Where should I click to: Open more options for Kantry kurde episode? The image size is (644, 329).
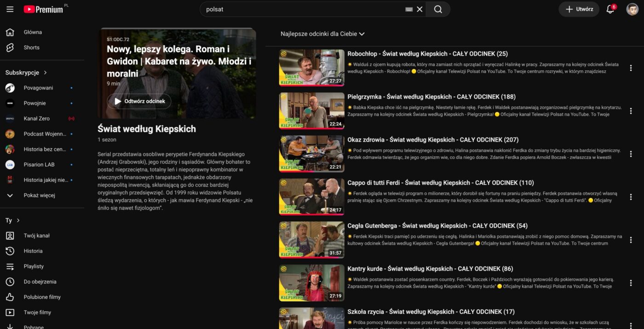tap(631, 283)
